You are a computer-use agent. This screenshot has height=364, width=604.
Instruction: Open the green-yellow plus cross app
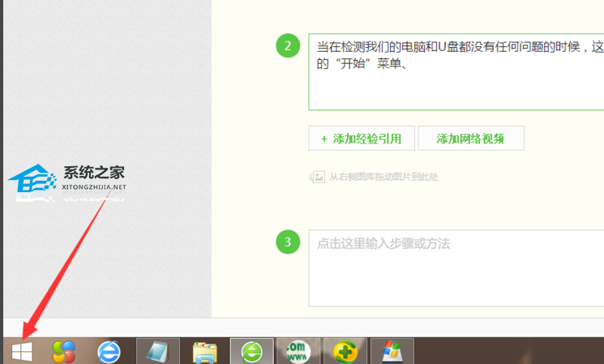pyautogui.click(x=345, y=351)
